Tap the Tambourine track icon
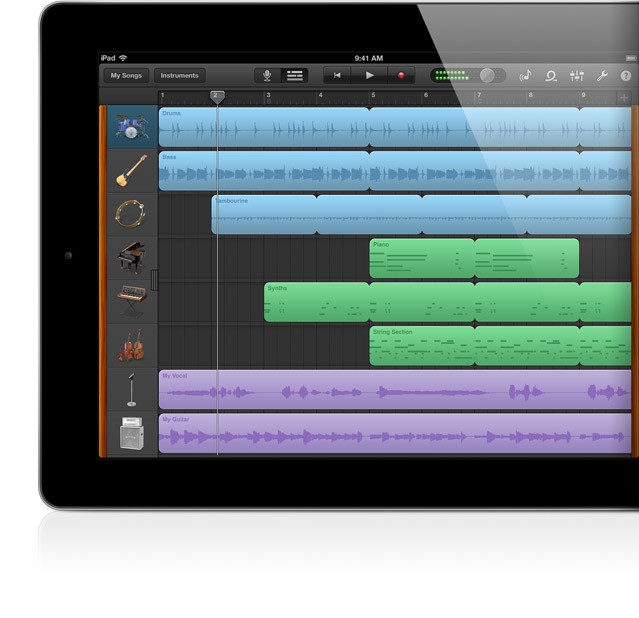This screenshot has width=639, height=618. pos(131,214)
